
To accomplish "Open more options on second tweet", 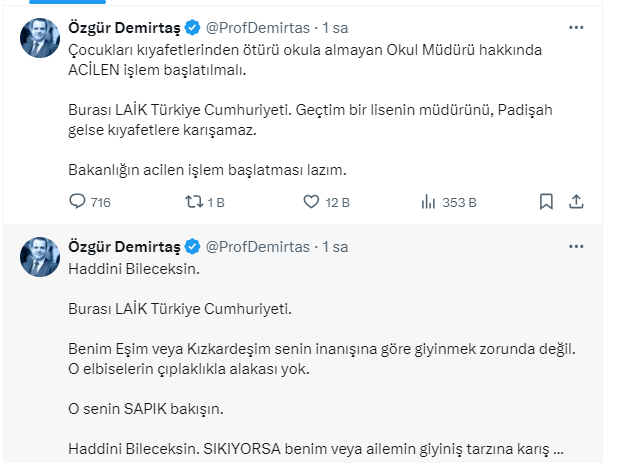I will pos(576,245).
